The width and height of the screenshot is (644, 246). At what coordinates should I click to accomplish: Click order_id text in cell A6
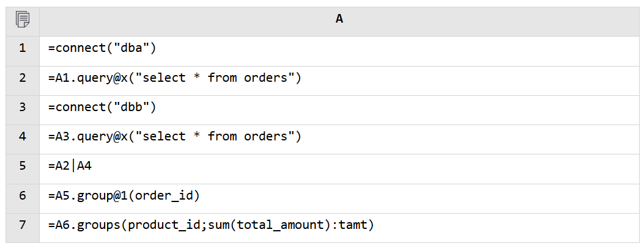click(164, 196)
